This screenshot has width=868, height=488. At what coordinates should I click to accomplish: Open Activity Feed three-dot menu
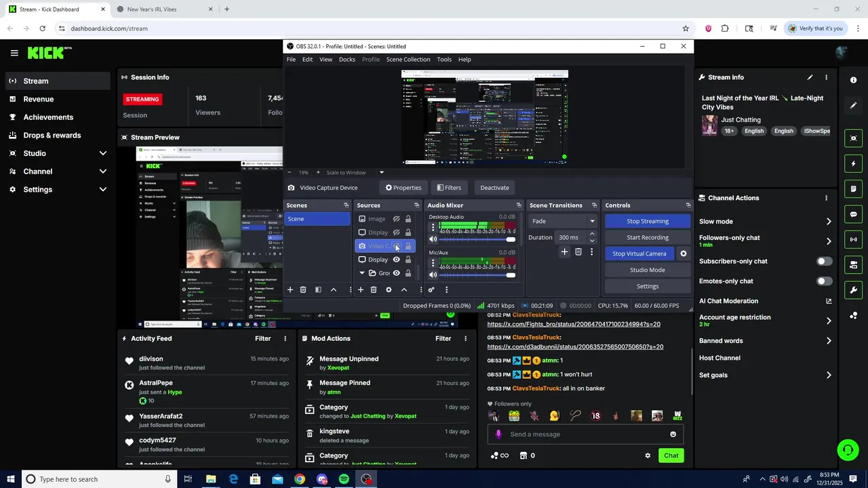(285, 338)
